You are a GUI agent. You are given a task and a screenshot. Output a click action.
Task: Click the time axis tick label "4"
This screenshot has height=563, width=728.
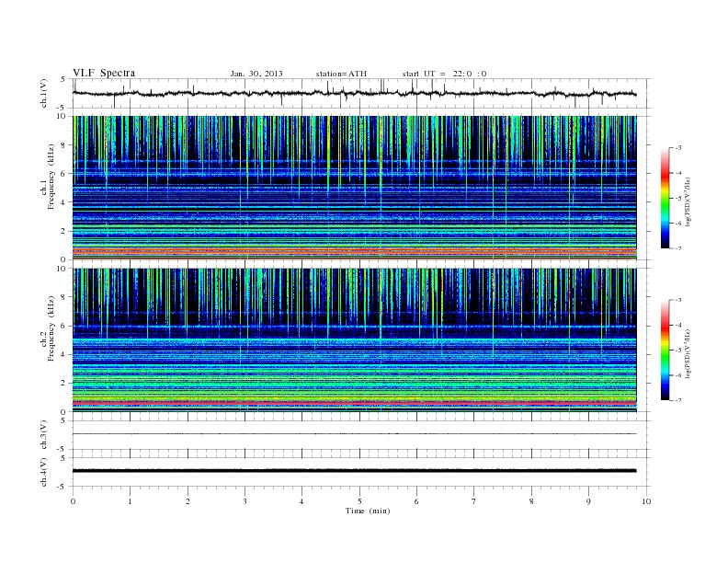point(301,501)
